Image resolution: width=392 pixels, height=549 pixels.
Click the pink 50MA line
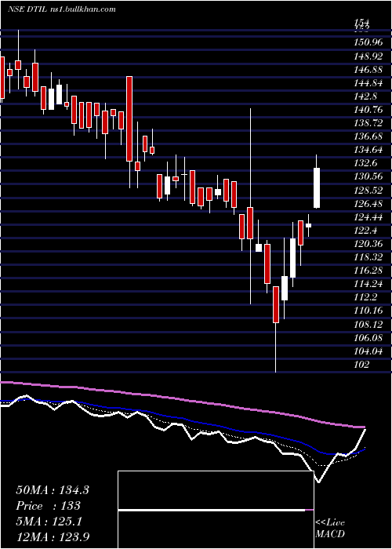pos(182,398)
